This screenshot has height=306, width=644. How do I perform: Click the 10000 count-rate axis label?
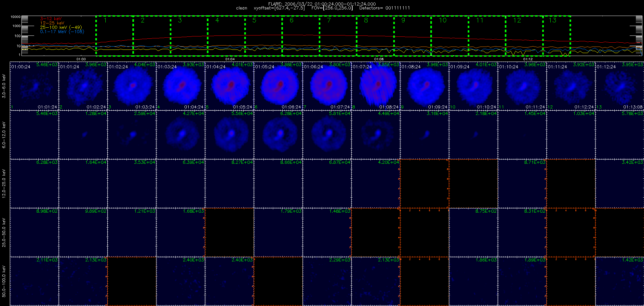pyautogui.click(x=15, y=17)
